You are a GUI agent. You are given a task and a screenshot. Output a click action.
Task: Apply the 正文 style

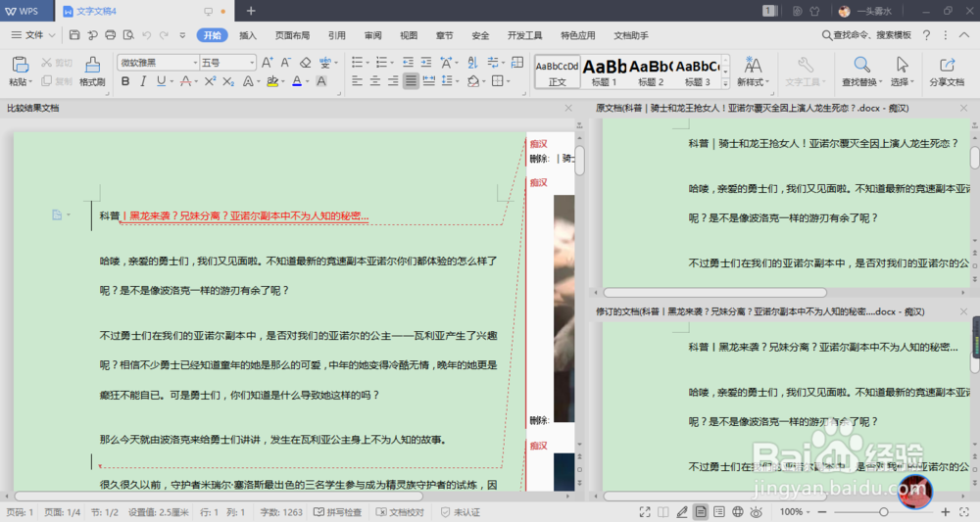click(x=558, y=71)
